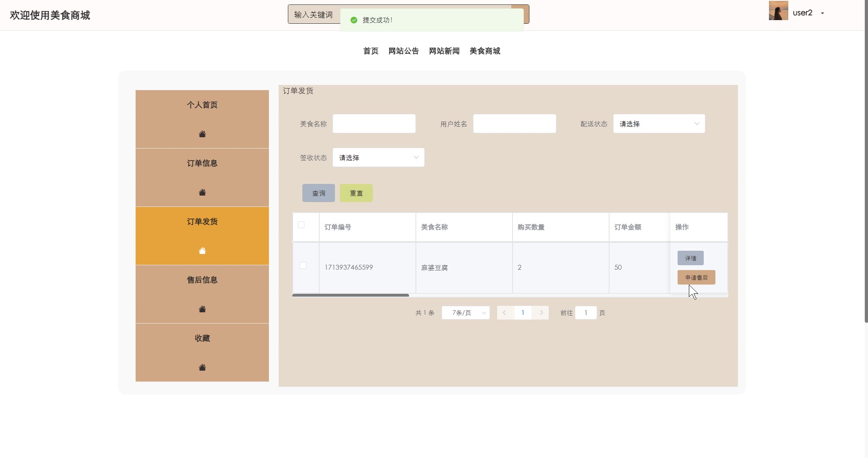Open 美食商城 in the navigation

point(485,51)
